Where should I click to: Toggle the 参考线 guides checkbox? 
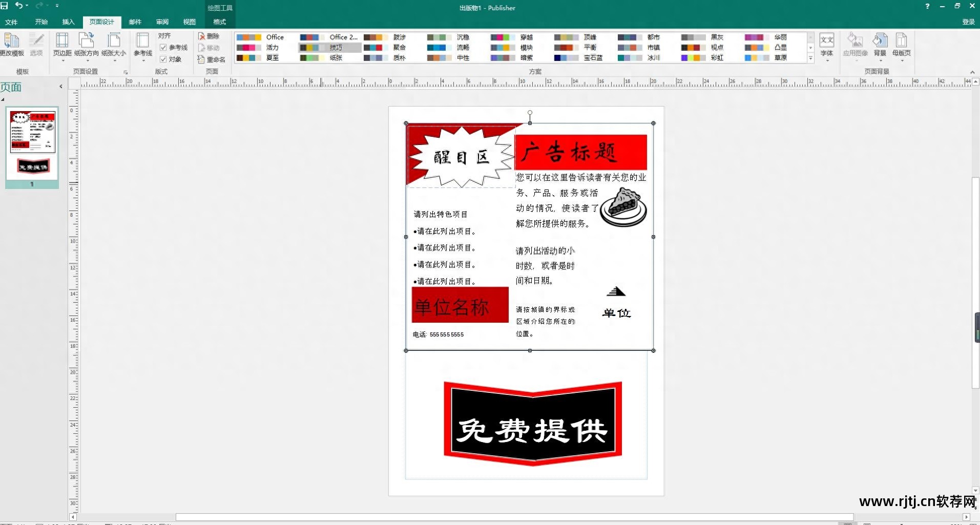[x=163, y=47]
